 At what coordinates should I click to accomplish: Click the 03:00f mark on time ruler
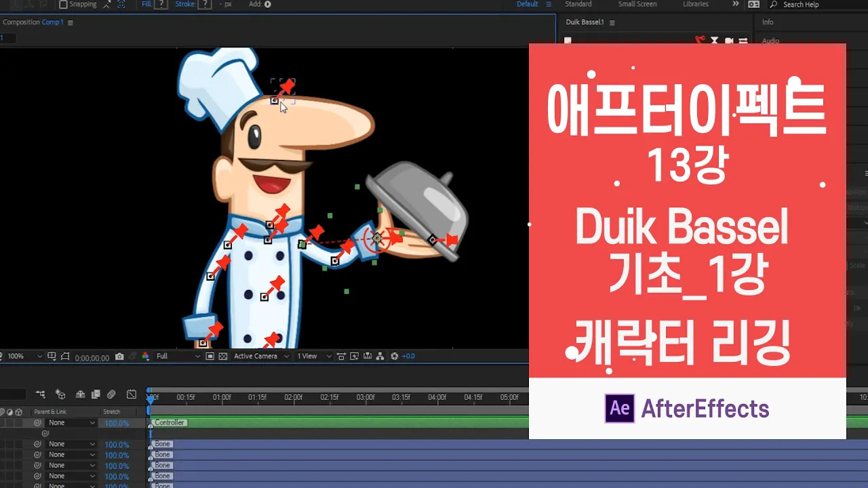click(x=366, y=397)
